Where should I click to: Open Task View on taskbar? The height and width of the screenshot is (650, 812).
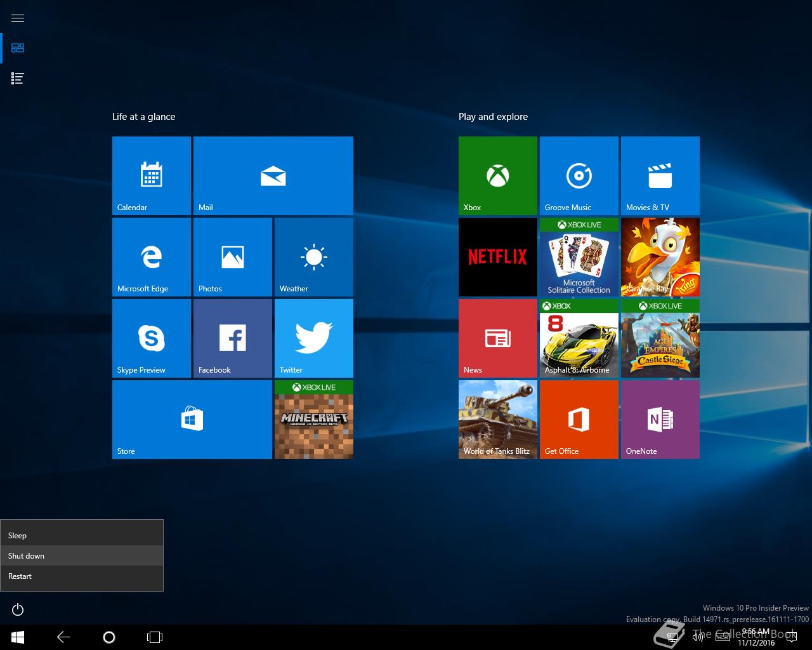(x=155, y=637)
